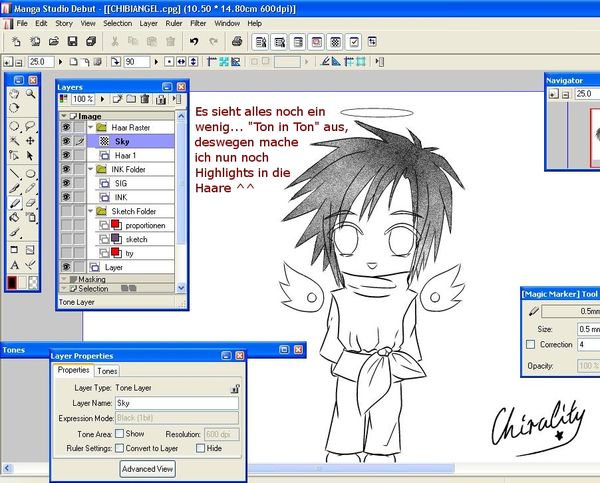
Task: Select the Text tool
Action: pyautogui.click(x=14, y=265)
